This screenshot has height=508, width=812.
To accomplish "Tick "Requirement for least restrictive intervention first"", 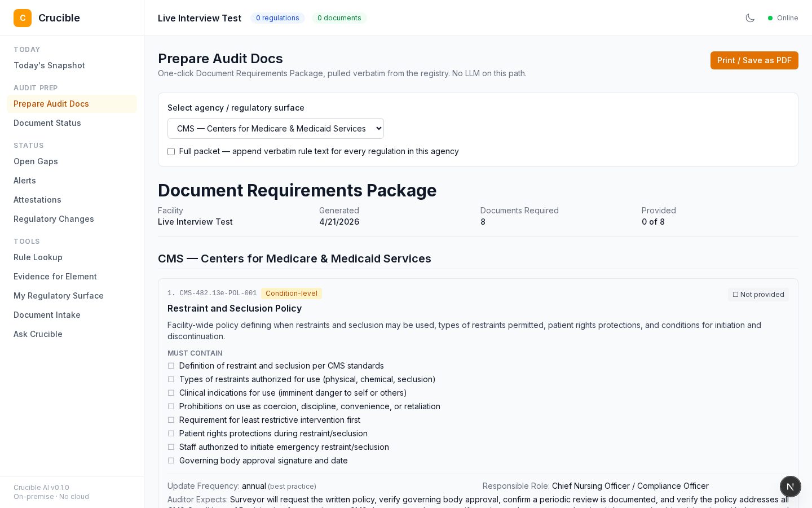I will pyautogui.click(x=171, y=420).
